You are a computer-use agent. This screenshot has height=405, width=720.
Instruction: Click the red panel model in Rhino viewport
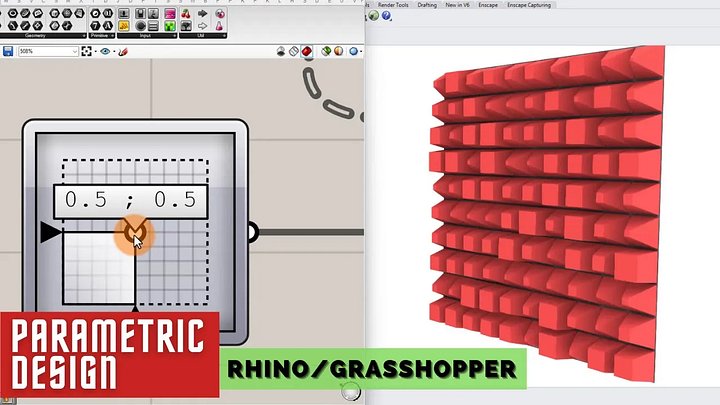(x=546, y=214)
